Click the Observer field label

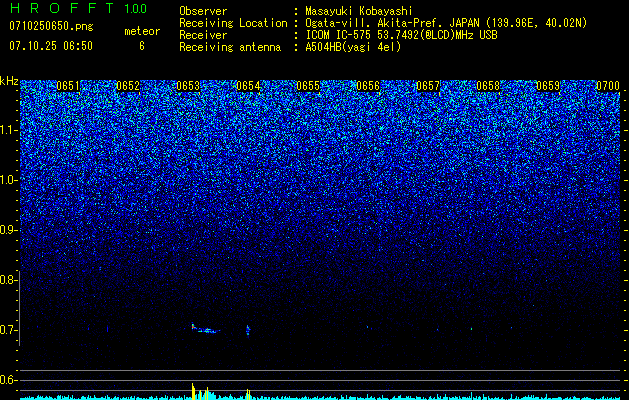203,11
